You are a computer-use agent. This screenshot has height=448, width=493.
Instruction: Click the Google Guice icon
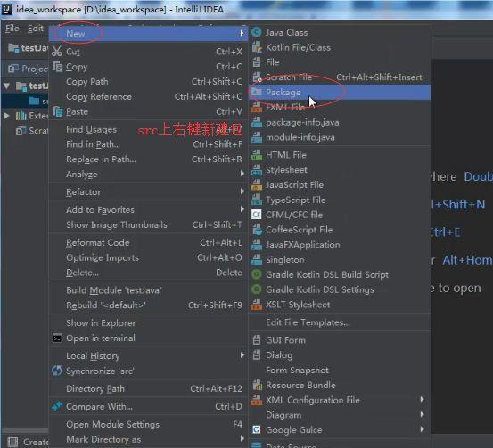point(257,429)
